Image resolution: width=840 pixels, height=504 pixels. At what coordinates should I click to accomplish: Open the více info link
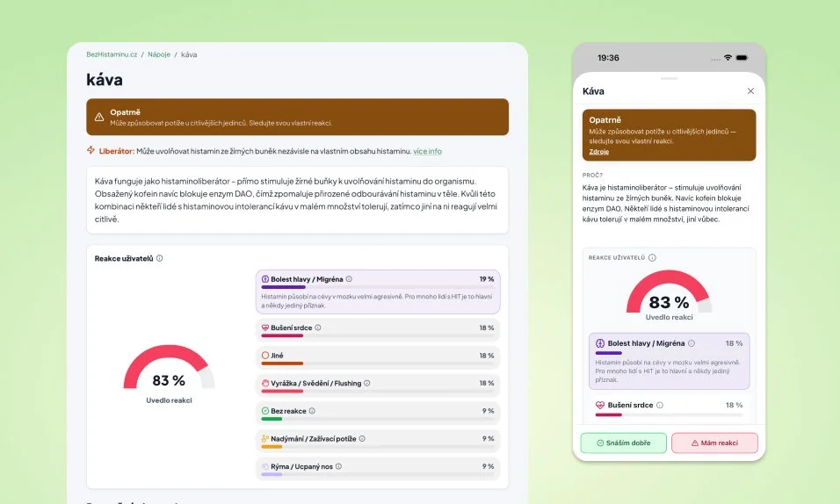point(428,152)
